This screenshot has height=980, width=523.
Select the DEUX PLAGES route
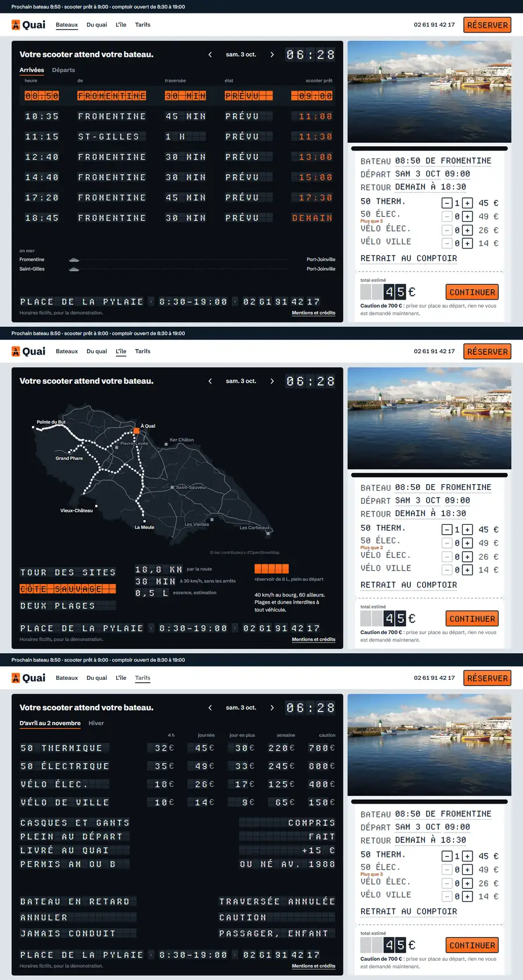coord(68,606)
